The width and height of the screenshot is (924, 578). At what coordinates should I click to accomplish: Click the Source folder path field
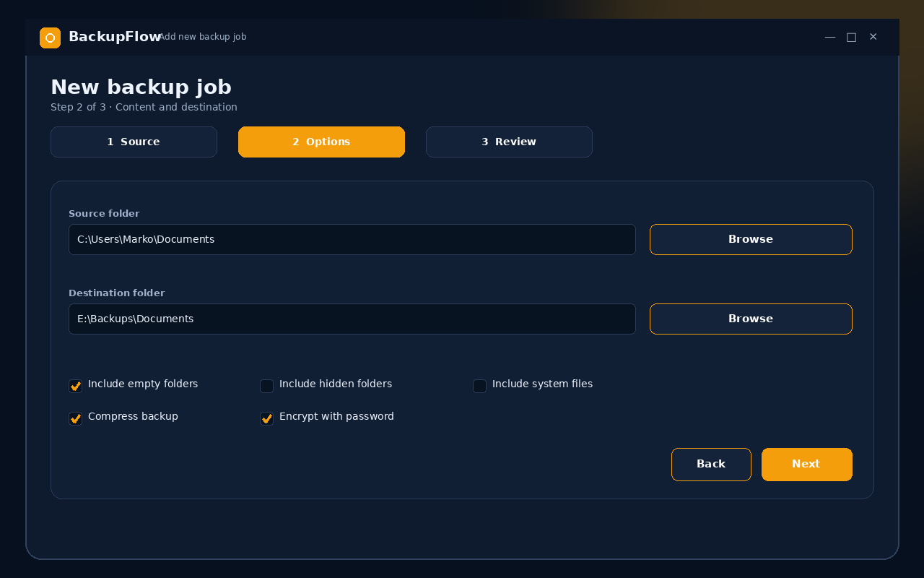[352, 239]
